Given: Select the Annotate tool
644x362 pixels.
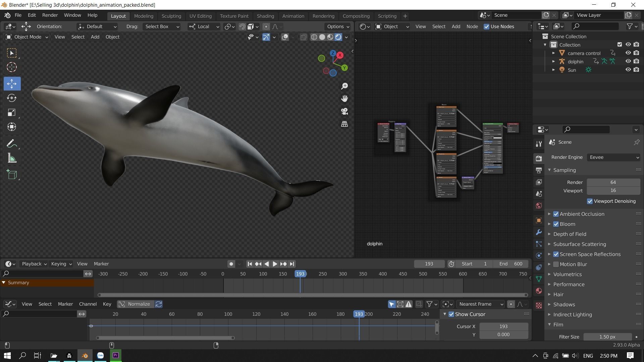Looking at the screenshot, I should (x=12, y=144).
